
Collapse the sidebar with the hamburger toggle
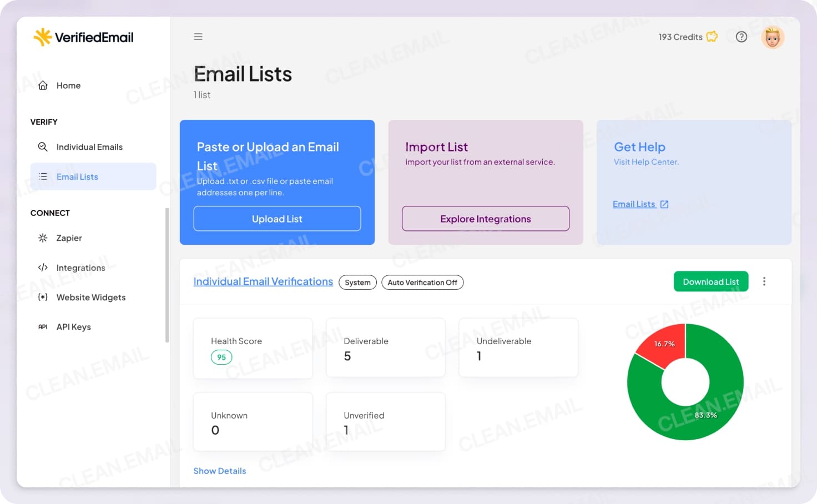click(x=198, y=36)
